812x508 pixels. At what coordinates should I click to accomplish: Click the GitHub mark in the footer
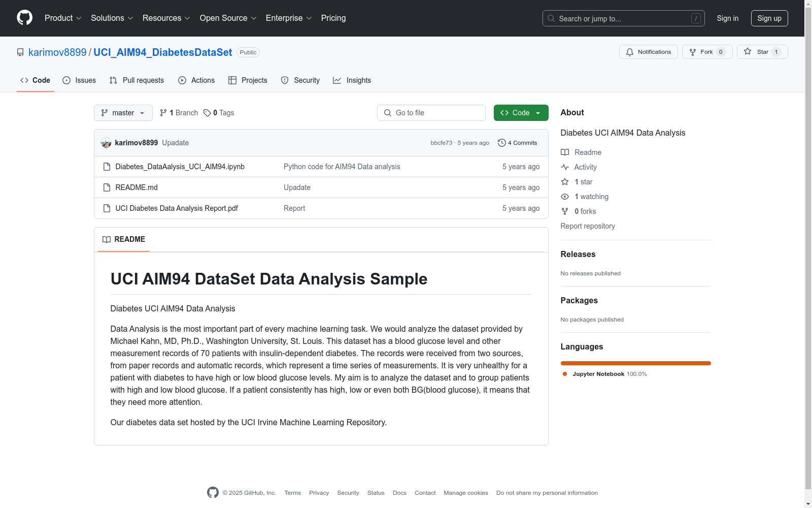tap(213, 492)
